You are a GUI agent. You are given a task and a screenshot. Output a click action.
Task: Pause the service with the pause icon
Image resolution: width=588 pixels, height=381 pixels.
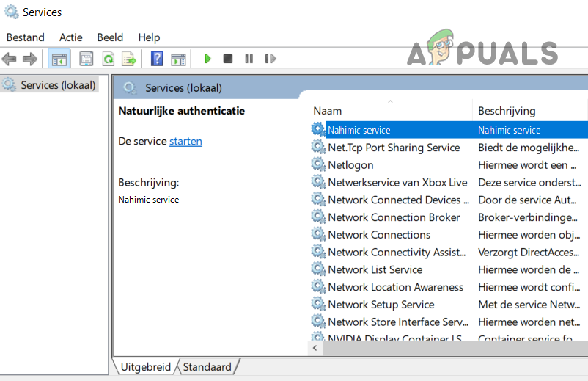249,59
